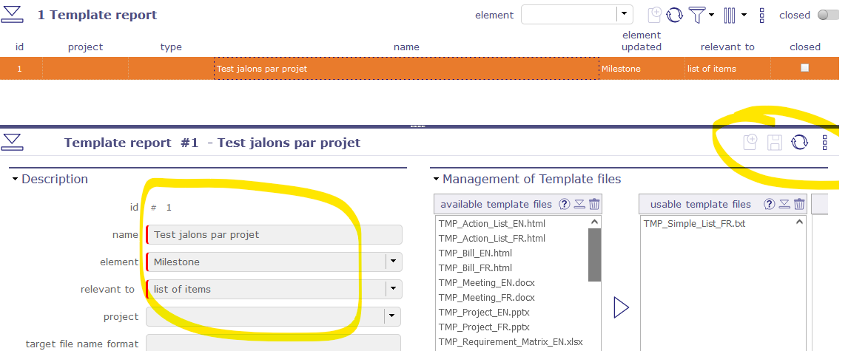Select TMP_Meeting_EN.docx in available files

(x=486, y=282)
